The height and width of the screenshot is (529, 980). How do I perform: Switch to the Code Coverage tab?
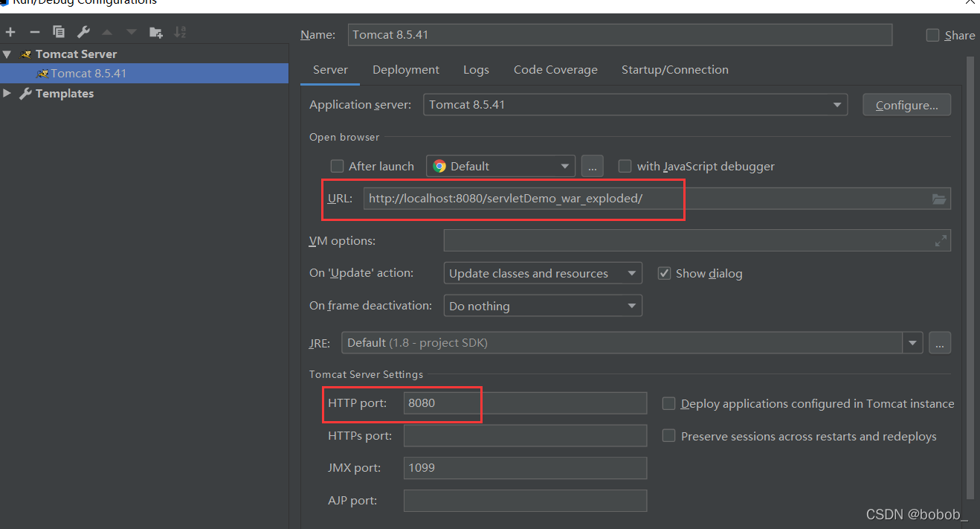(555, 70)
